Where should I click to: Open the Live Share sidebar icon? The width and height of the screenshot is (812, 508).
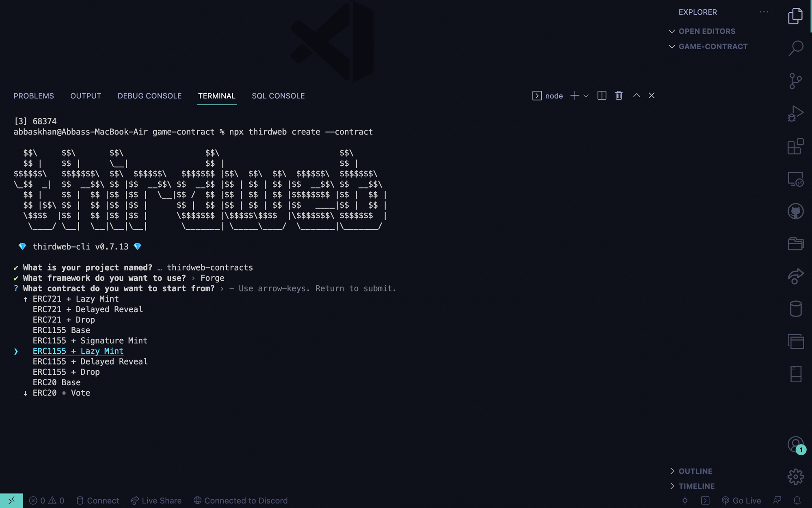(x=795, y=276)
